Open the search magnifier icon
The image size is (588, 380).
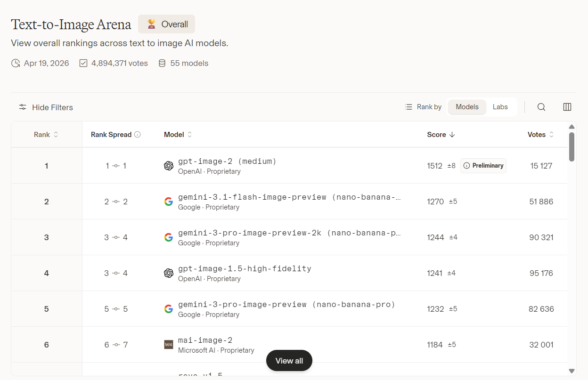[541, 107]
